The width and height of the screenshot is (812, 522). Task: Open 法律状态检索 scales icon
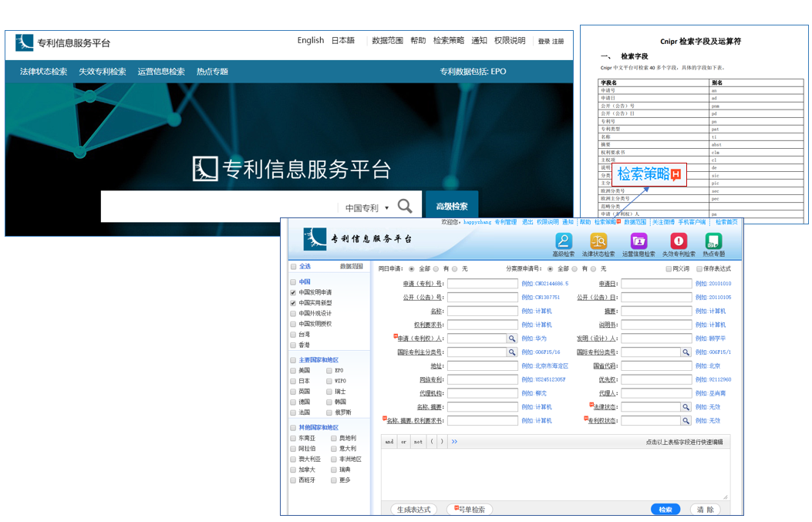[598, 241]
